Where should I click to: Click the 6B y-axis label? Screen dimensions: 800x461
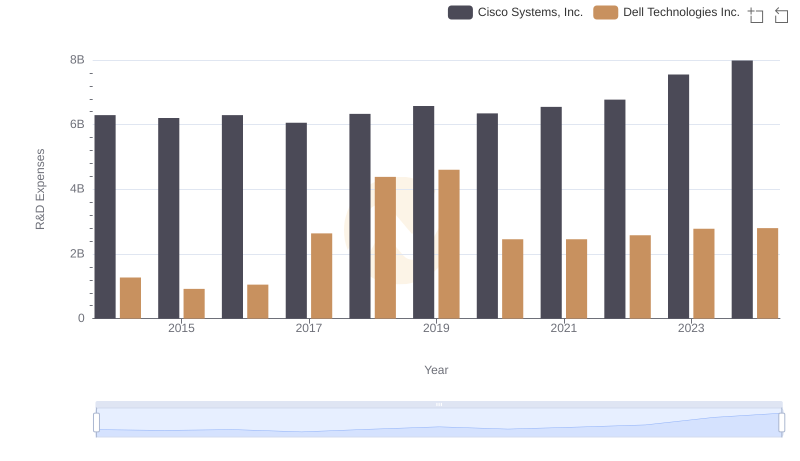(77, 124)
